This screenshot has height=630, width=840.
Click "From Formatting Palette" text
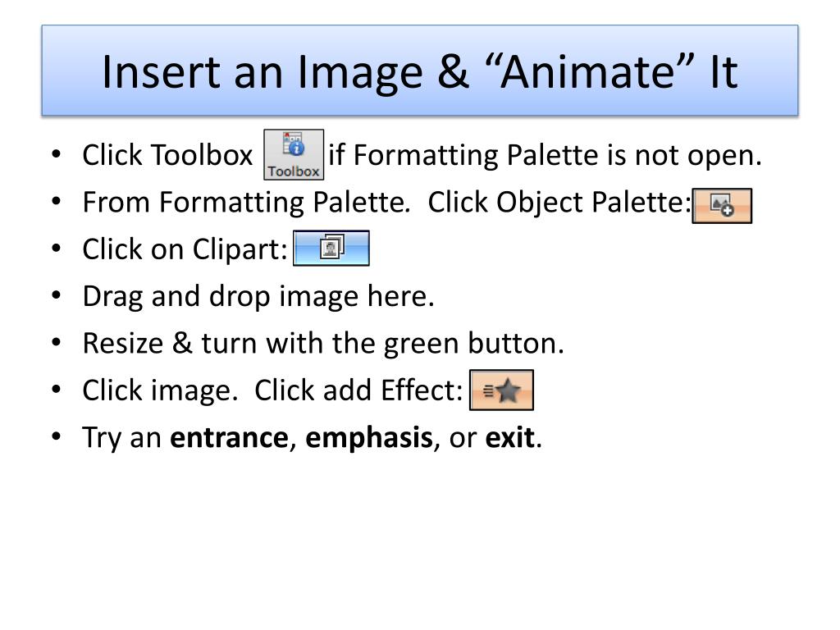tap(246, 203)
